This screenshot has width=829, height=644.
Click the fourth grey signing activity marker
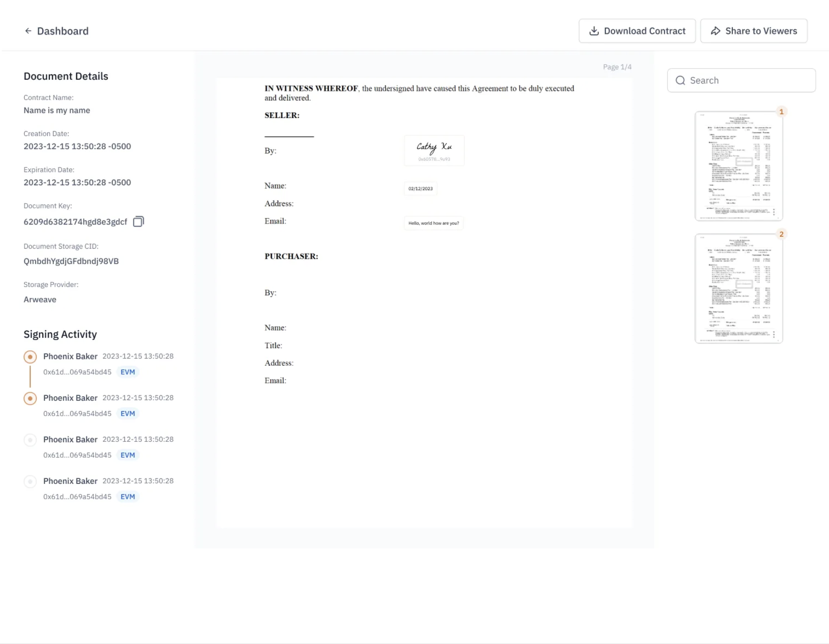click(30, 481)
